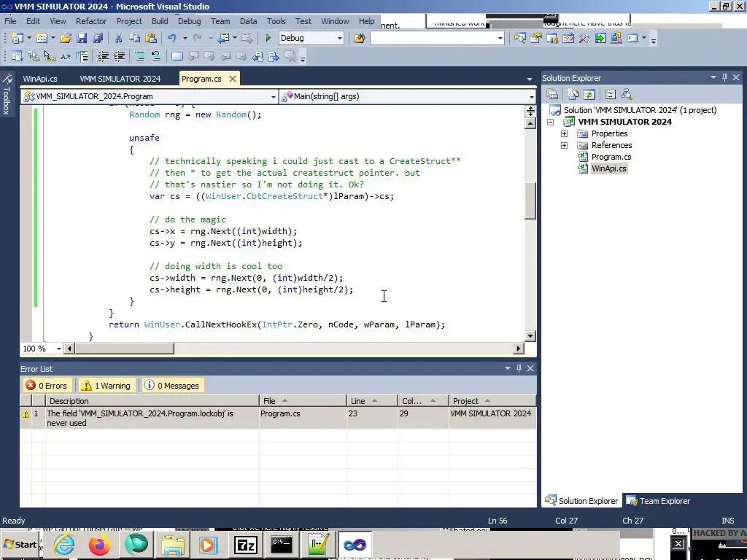The height and width of the screenshot is (560, 747).
Task: Cut selection using the scissors icon
Action: (119, 38)
